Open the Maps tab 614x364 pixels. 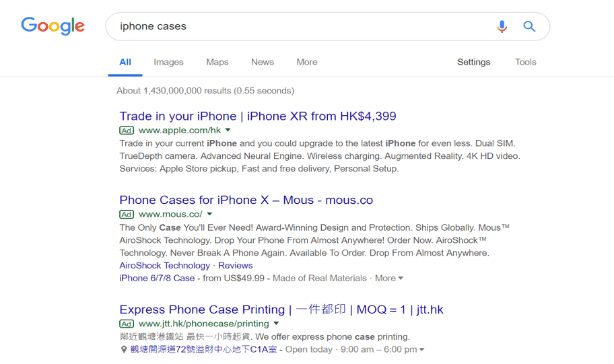pyautogui.click(x=217, y=62)
